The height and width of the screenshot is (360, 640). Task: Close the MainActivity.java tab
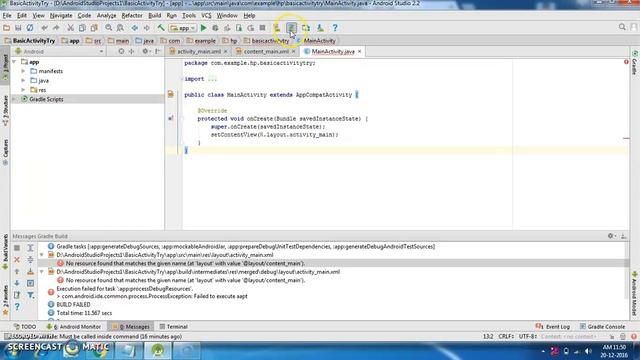[x=360, y=51]
